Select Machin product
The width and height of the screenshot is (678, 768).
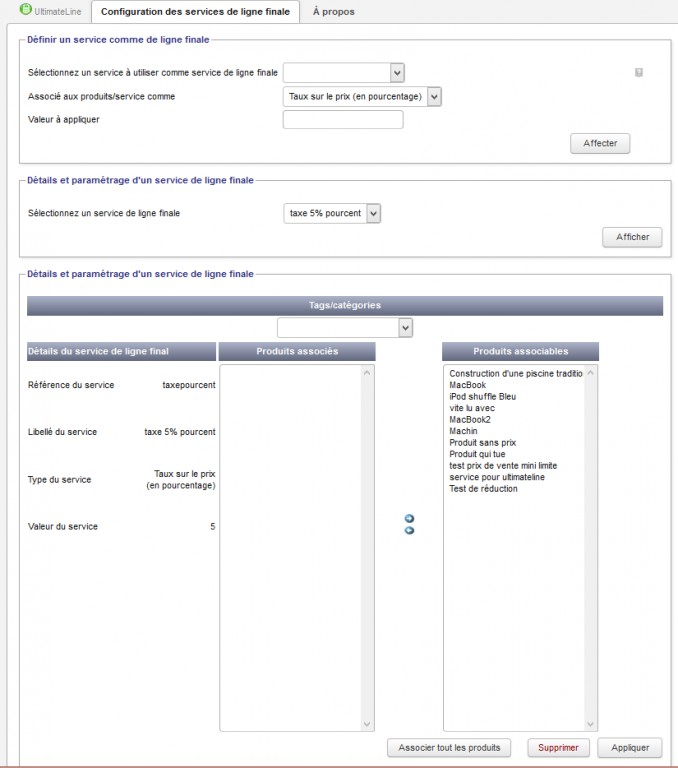(463, 431)
